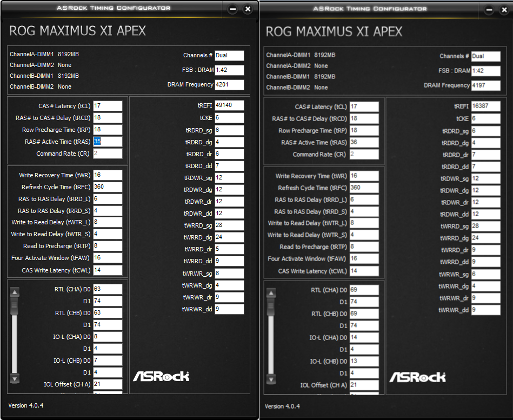Screen dimensions: 513x420
Task: Click tRCD field in left window
Action: pyautogui.click(x=108, y=118)
